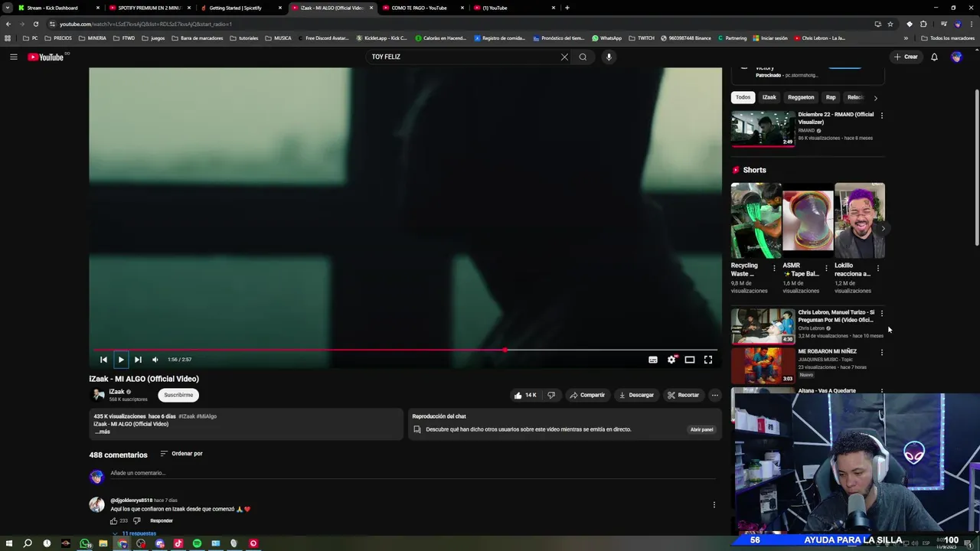Dislike the video
The height and width of the screenshot is (551, 980).
click(551, 395)
